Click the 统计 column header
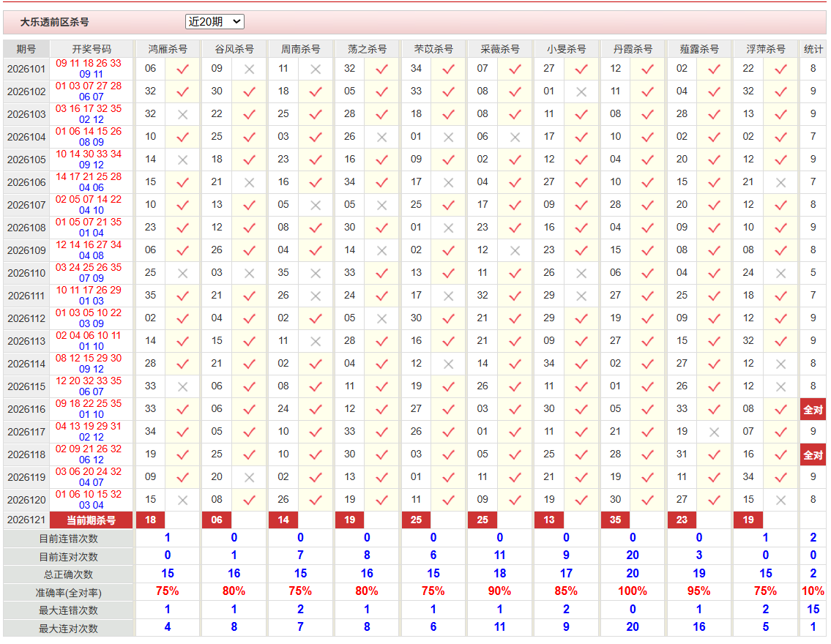Screen dimensions: 831x644 pos(813,49)
